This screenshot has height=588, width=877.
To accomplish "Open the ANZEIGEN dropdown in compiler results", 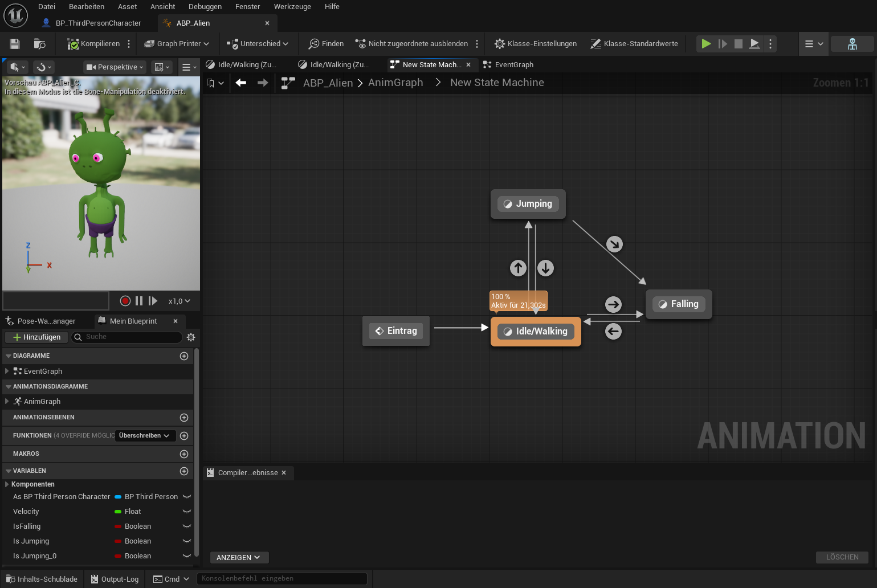I will tap(239, 557).
